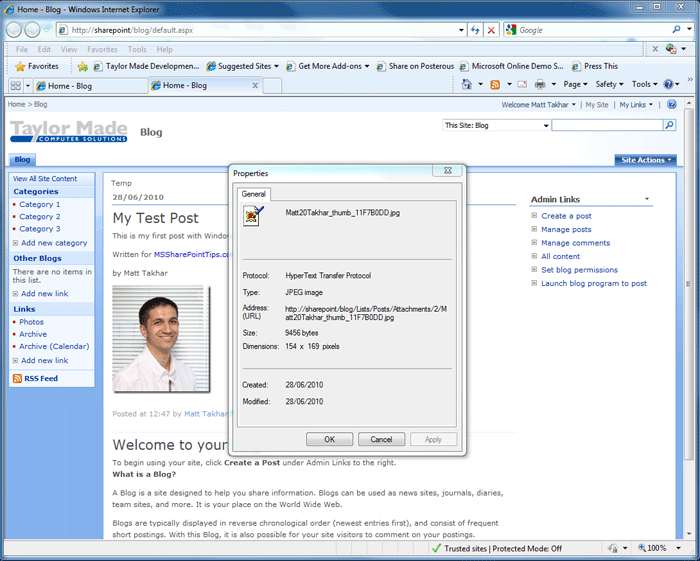Screen dimensions: 700x561
Task: Click the blue Help icon in command bar
Action: pos(668,84)
